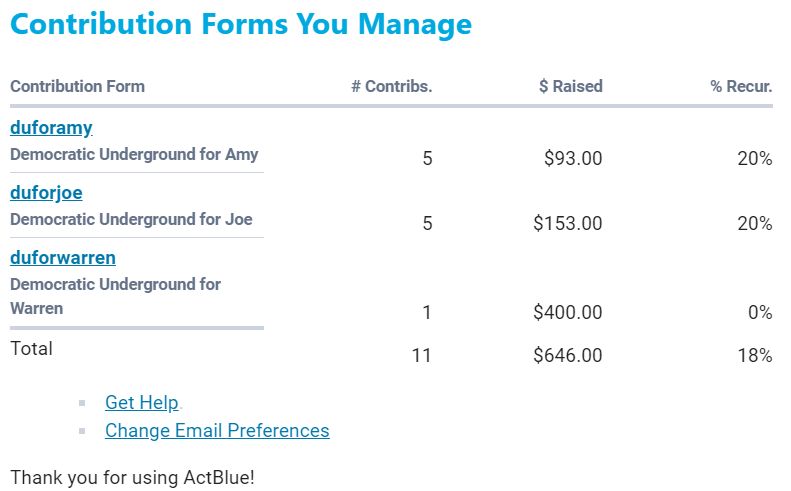Viewport: 791px width, 491px height.
Task: Select the $153.00 raised amount
Action: (x=568, y=223)
